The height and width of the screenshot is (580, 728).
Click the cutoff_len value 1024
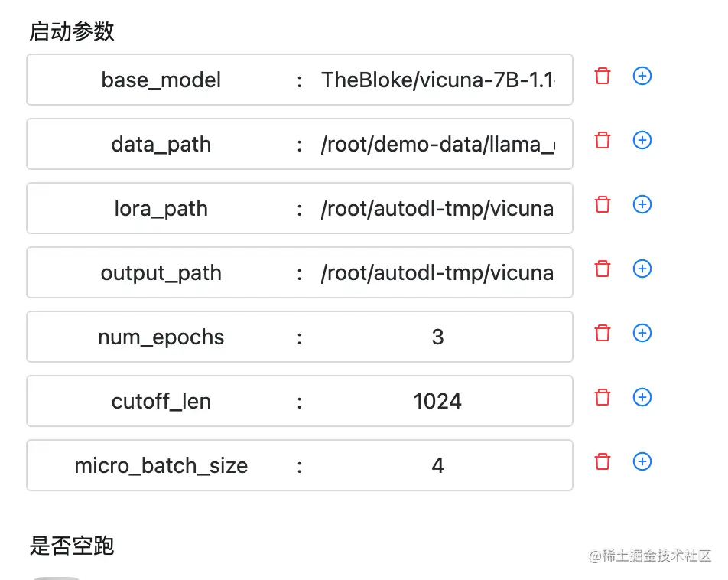point(437,401)
